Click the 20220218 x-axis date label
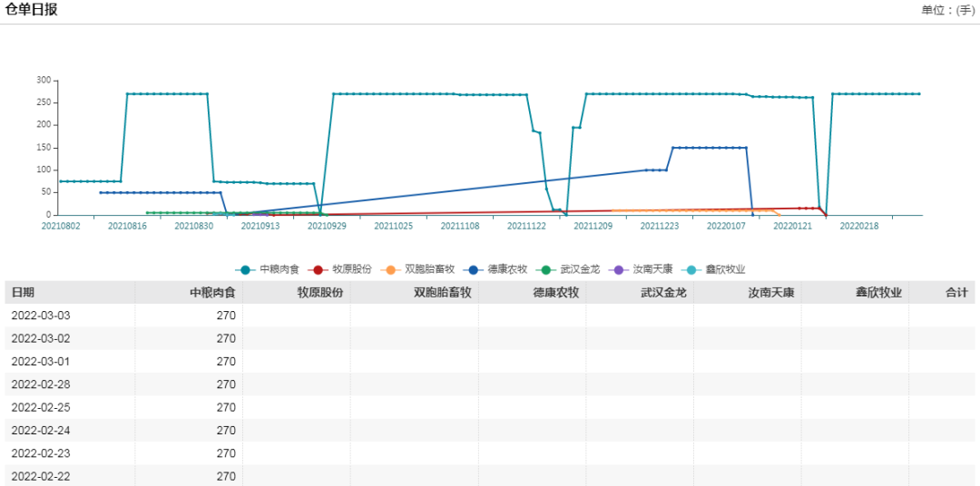 [x=859, y=226]
